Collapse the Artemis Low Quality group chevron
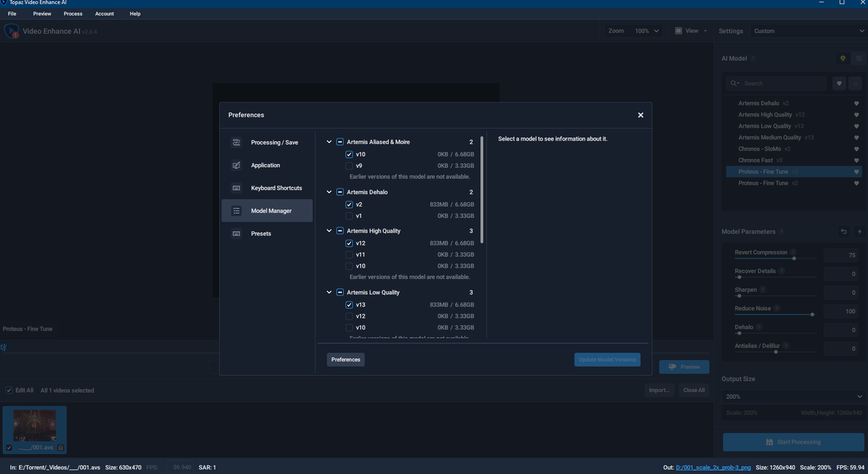868x474 pixels. 330,293
